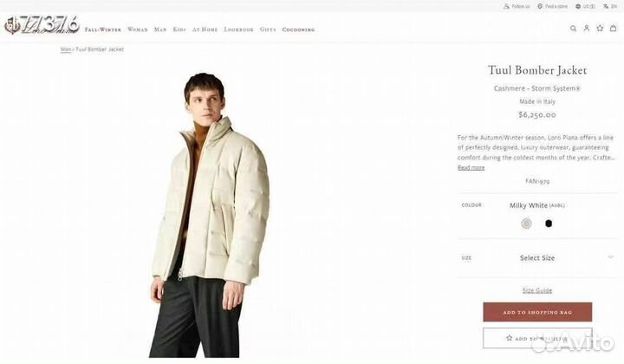Open the US ($) country selector
This screenshot has height=364, width=624.
[x=585, y=6]
